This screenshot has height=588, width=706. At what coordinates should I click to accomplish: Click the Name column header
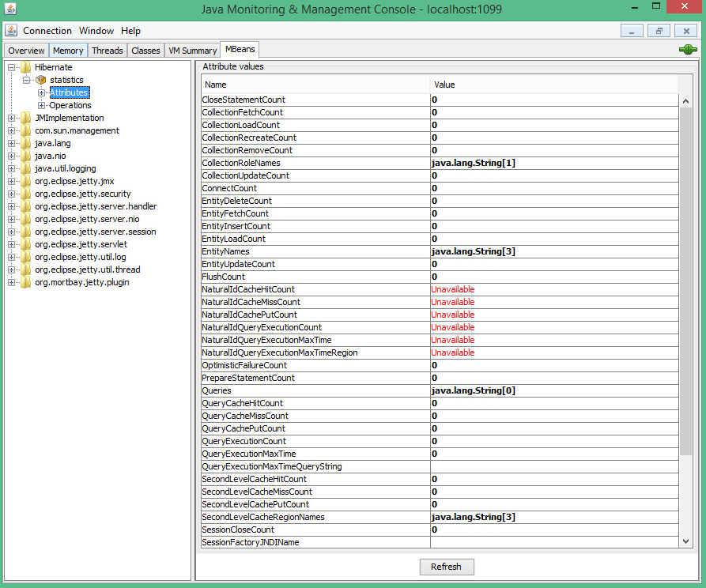pos(315,85)
